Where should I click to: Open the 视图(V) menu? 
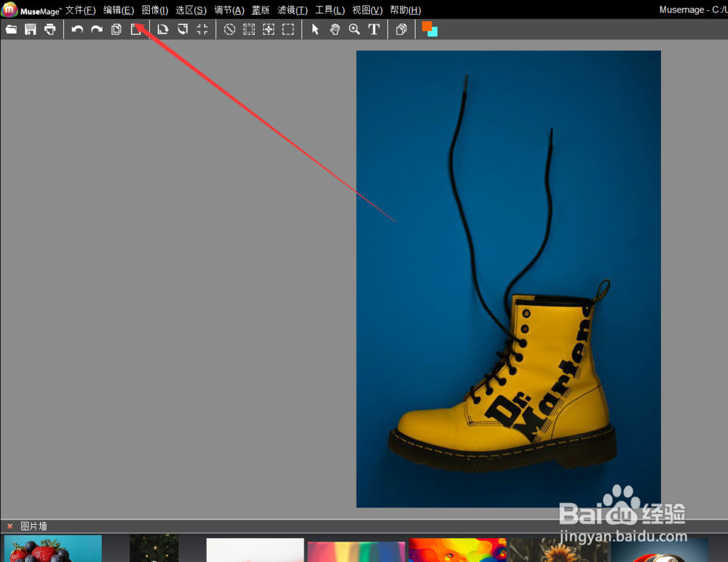(367, 10)
